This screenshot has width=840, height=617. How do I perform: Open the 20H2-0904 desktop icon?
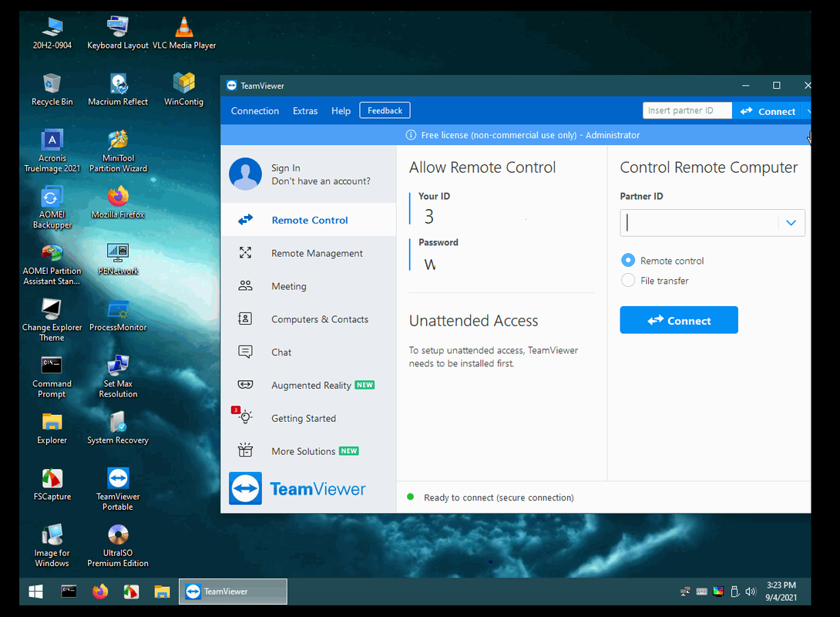pyautogui.click(x=52, y=33)
